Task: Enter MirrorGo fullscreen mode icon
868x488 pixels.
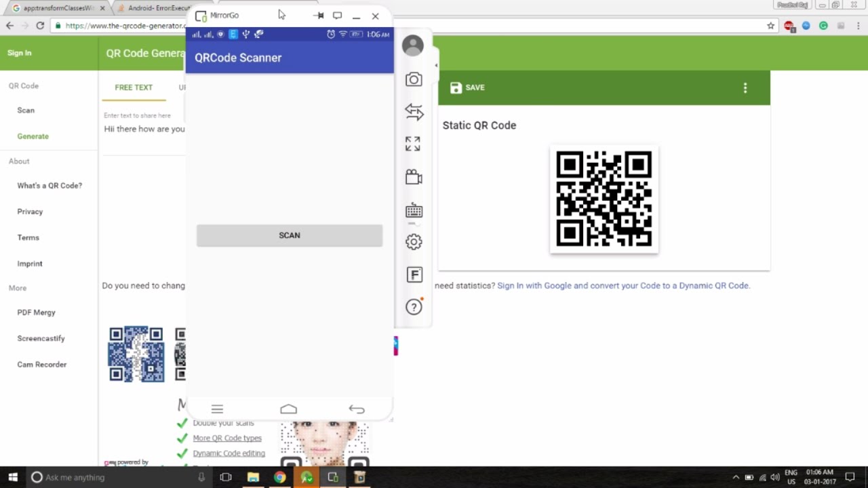Action: [413, 144]
